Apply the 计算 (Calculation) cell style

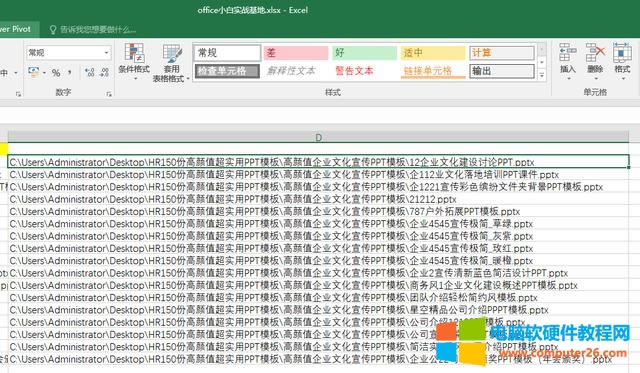(x=502, y=53)
